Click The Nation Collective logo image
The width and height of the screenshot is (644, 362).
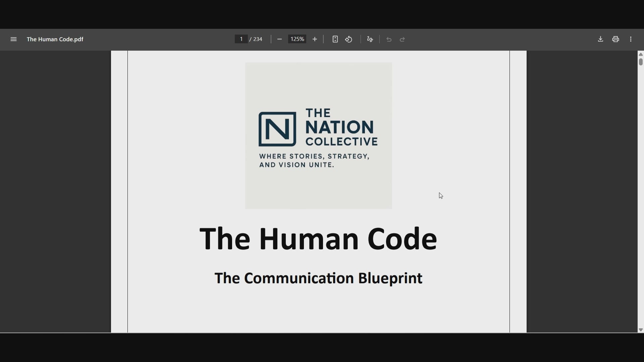[x=318, y=136]
